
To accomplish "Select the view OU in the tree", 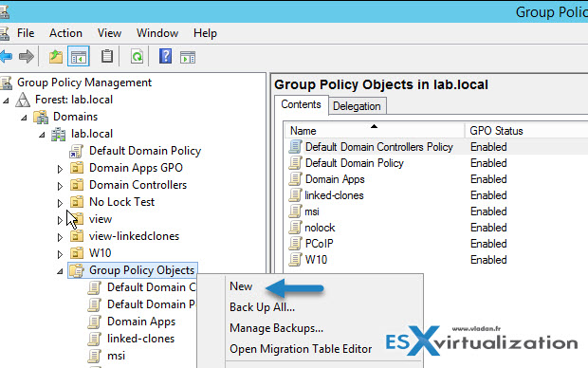I will [x=101, y=219].
